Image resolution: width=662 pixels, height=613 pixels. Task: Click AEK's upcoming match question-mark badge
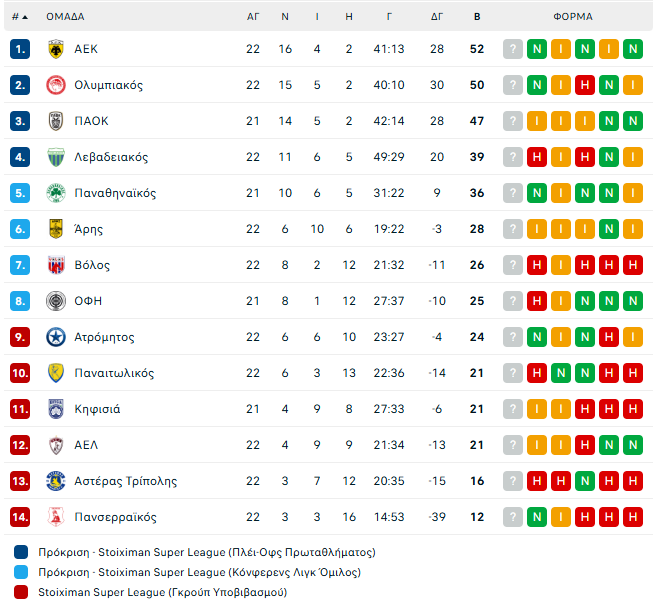513,49
